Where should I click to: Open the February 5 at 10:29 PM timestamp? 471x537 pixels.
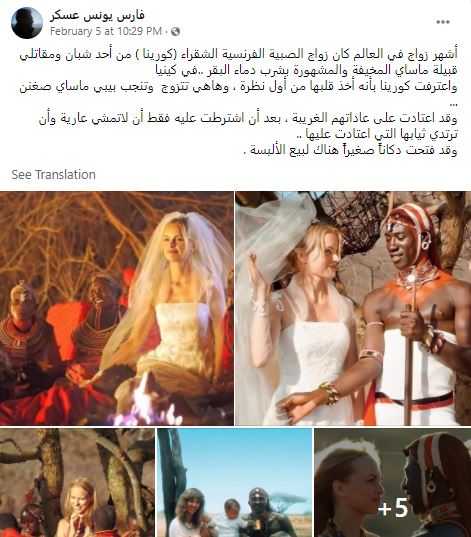tap(106, 32)
